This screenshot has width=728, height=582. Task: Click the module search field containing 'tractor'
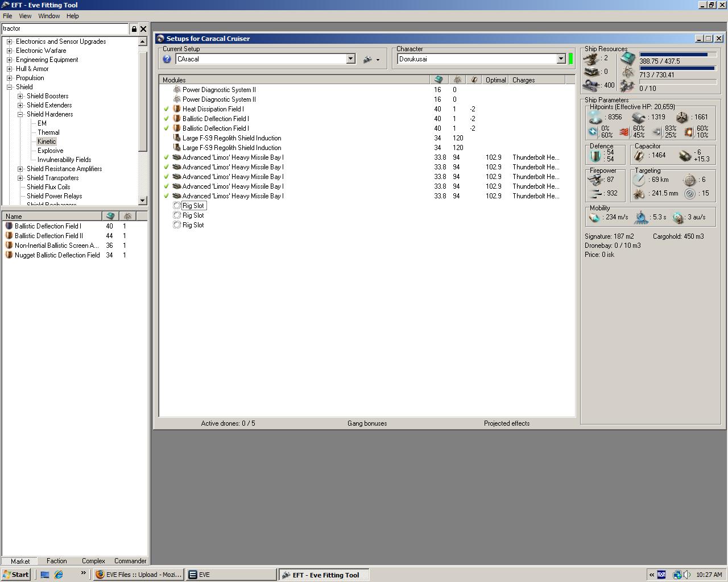(65, 28)
